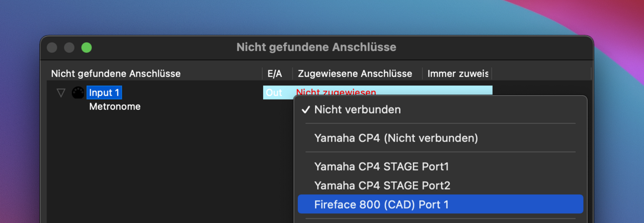This screenshot has width=644, height=223.
Task: Click the first gray window button
Action: point(52,48)
